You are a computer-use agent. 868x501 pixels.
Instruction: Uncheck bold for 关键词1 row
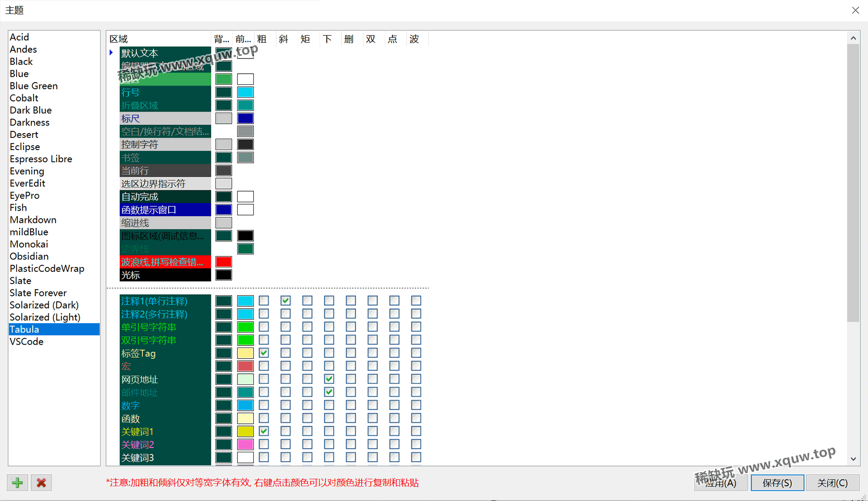point(264,431)
